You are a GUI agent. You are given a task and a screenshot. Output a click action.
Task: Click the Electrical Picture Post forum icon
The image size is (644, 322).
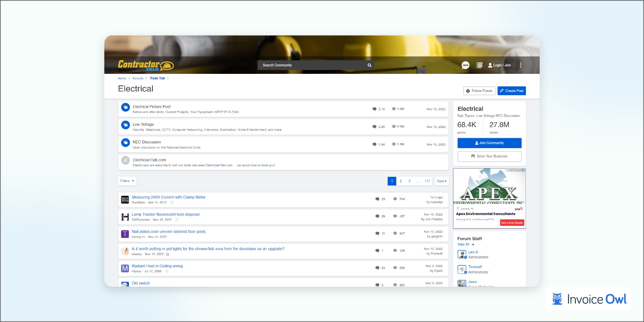pos(125,107)
